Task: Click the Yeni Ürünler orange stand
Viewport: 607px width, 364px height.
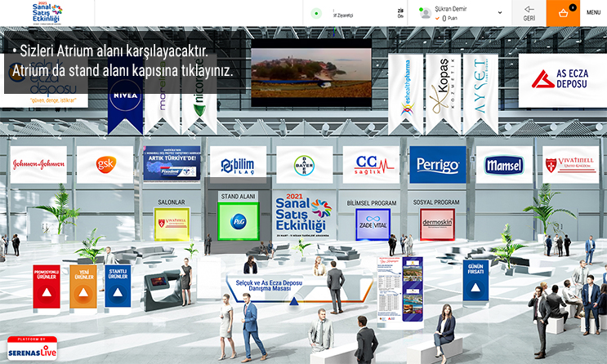Action: [83, 286]
